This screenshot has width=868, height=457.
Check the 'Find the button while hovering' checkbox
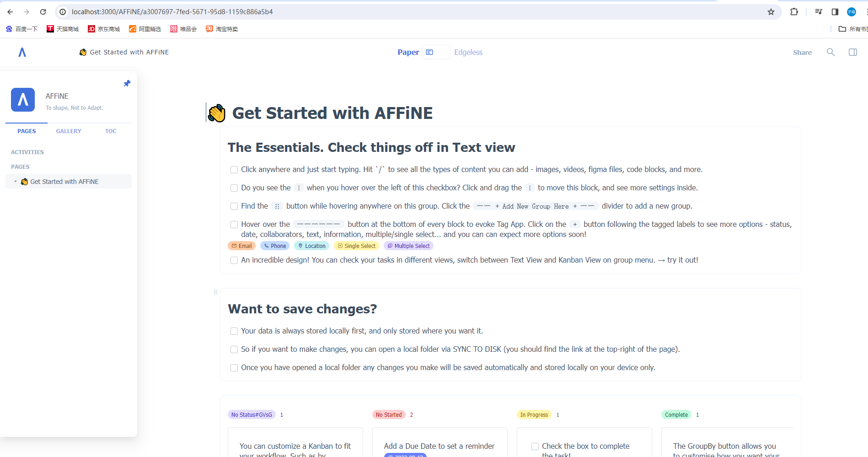(x=234, y=206)
